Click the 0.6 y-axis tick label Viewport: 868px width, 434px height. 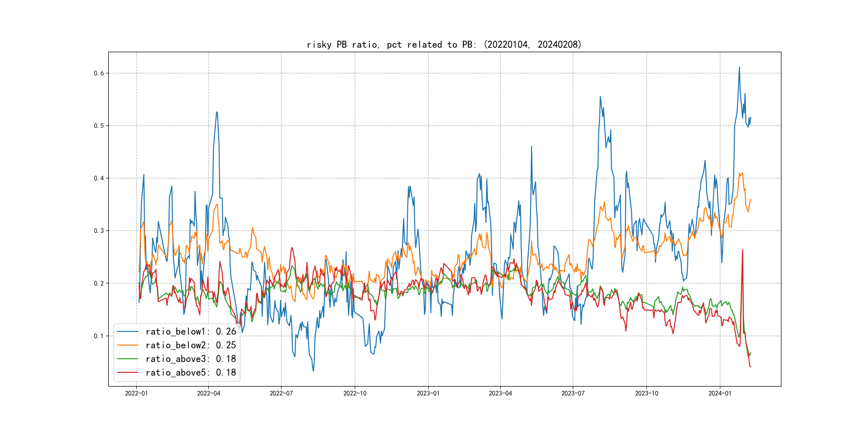pos(99,73)
